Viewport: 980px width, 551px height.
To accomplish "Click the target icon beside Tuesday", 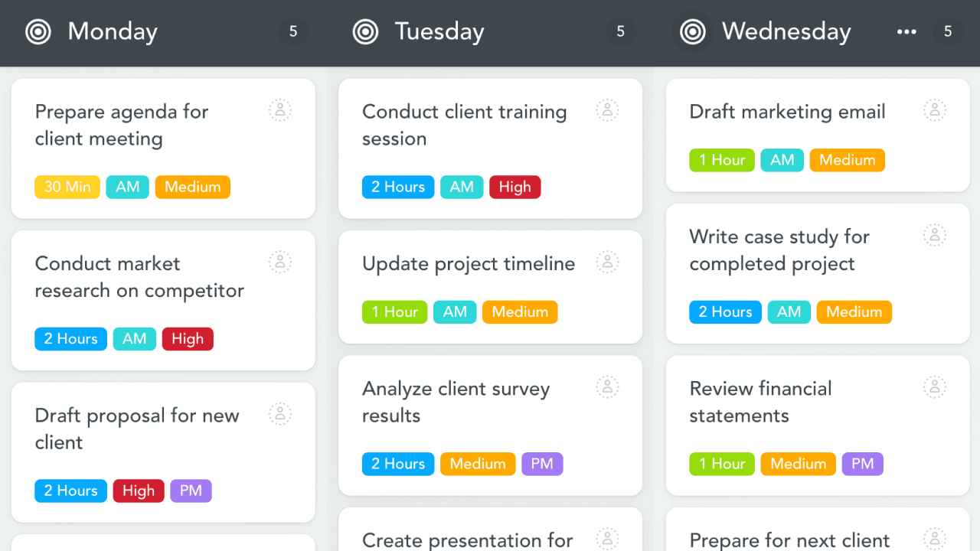I will pos(365,31).
